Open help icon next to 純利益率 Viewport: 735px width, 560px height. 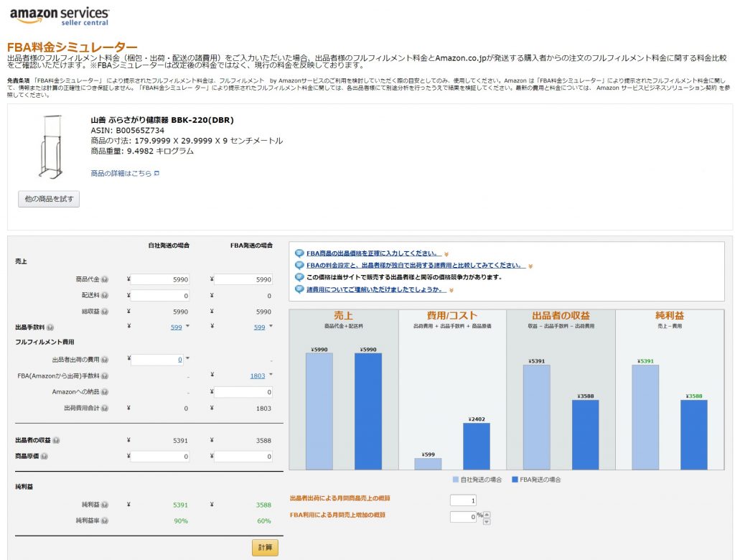coord(105,521)
